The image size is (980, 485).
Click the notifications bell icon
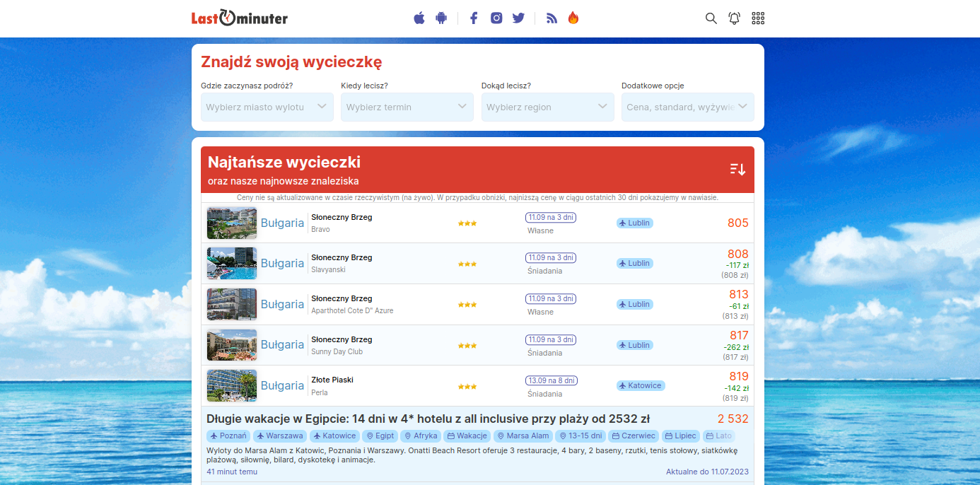tap(734, 18)
